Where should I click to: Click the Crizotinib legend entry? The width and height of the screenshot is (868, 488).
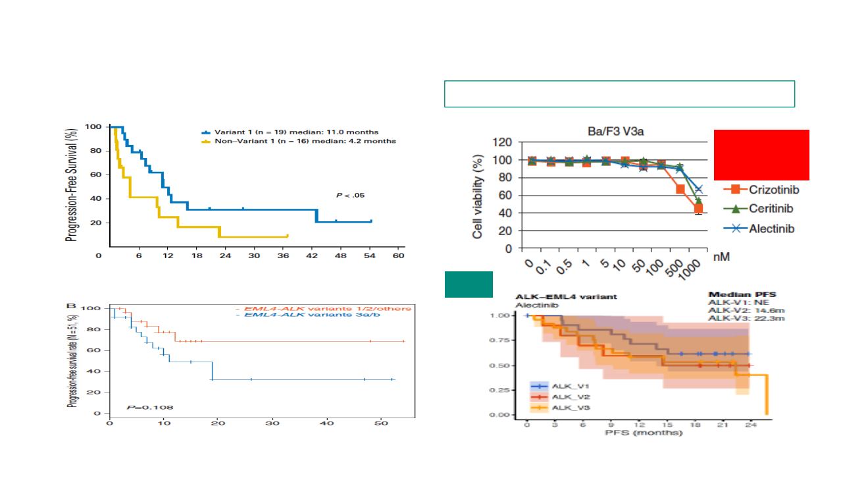point(762,189)
